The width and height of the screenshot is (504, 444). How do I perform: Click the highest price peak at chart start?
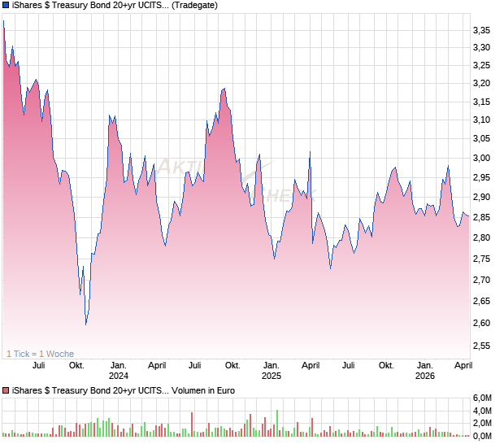(3, 23)
